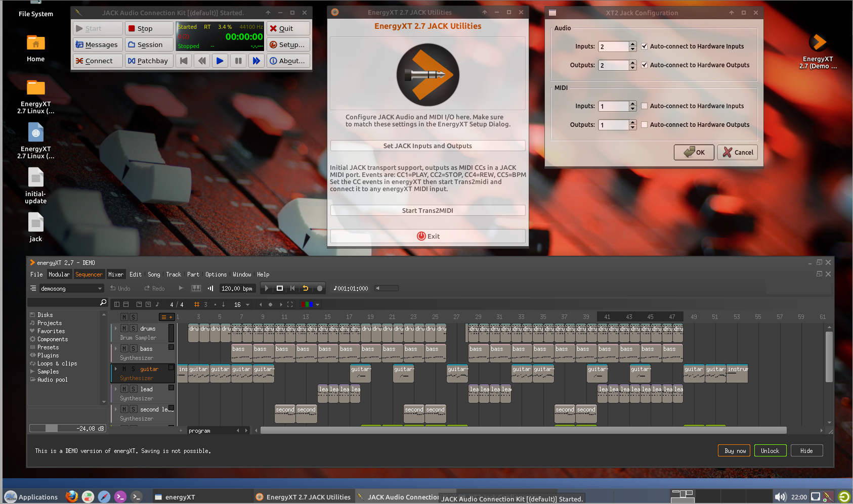Play the song in energyXT transport

pos(267,288)
